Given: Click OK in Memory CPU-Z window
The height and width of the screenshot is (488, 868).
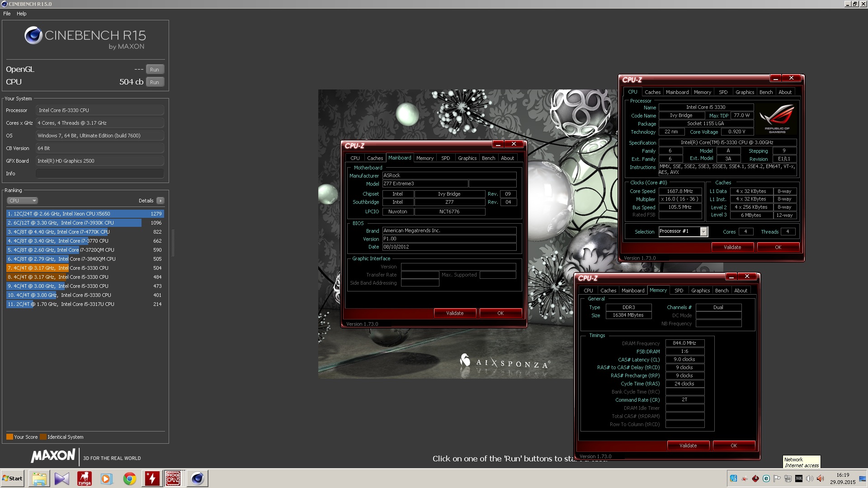Looking at the screenshot, I should tap(734, 446).
